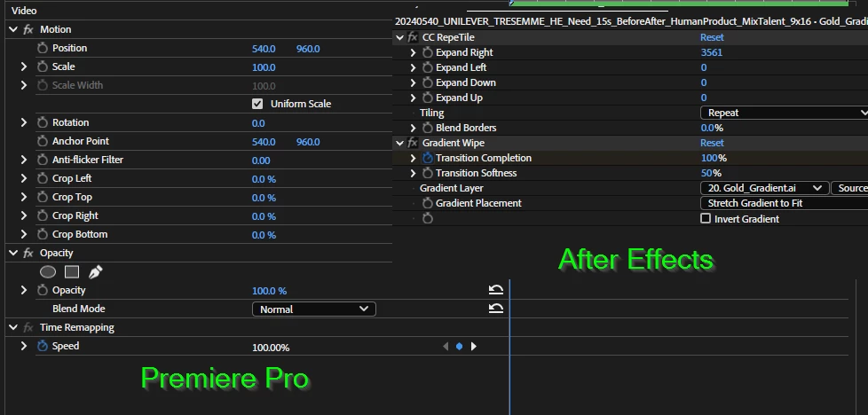Screen dimensions: 868x415
Task: Toggle Crop Left stopwatch
Action: point(43,179)
